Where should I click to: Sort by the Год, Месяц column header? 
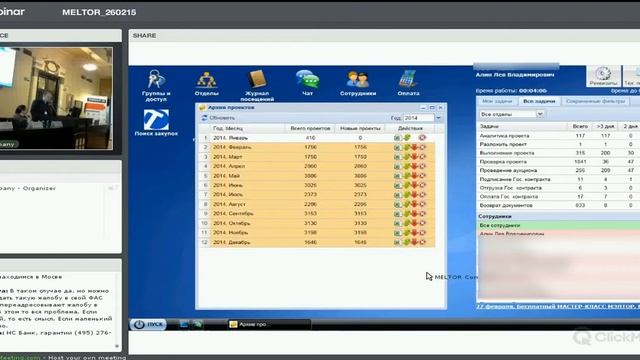pos(247,128)
